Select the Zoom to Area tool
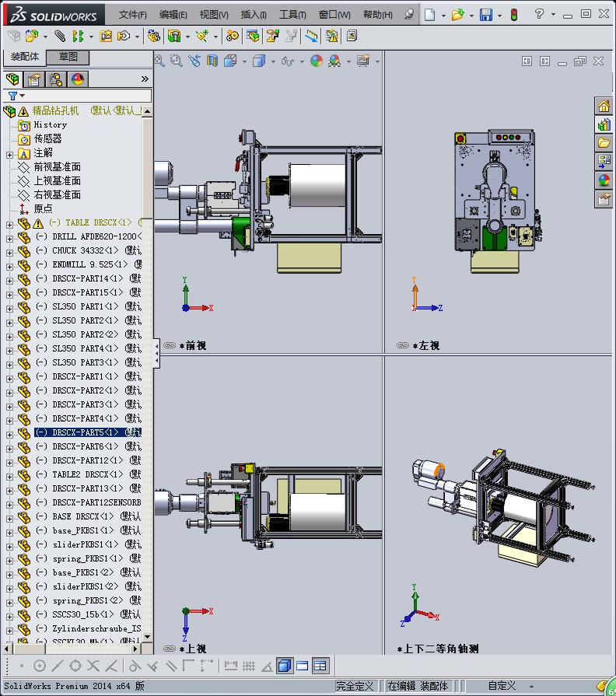The height and width of the screenshot is (696, 616). (177, 61)
